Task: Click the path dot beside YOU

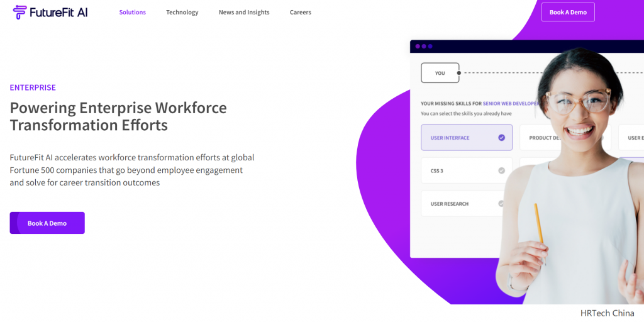Action: coord(458,73)
